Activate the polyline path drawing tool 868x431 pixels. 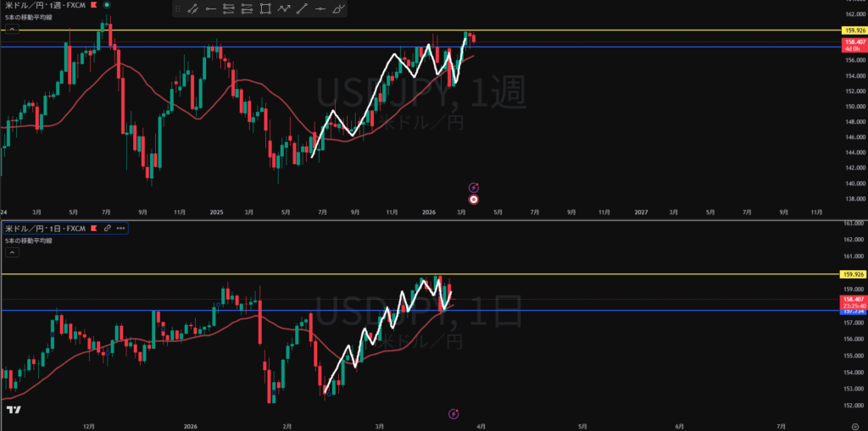(x=284, y=9)
